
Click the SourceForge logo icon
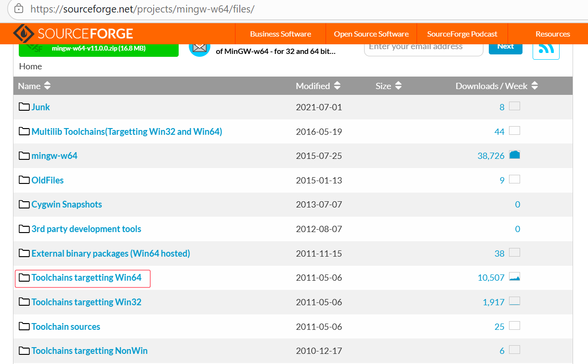point(23,34)
